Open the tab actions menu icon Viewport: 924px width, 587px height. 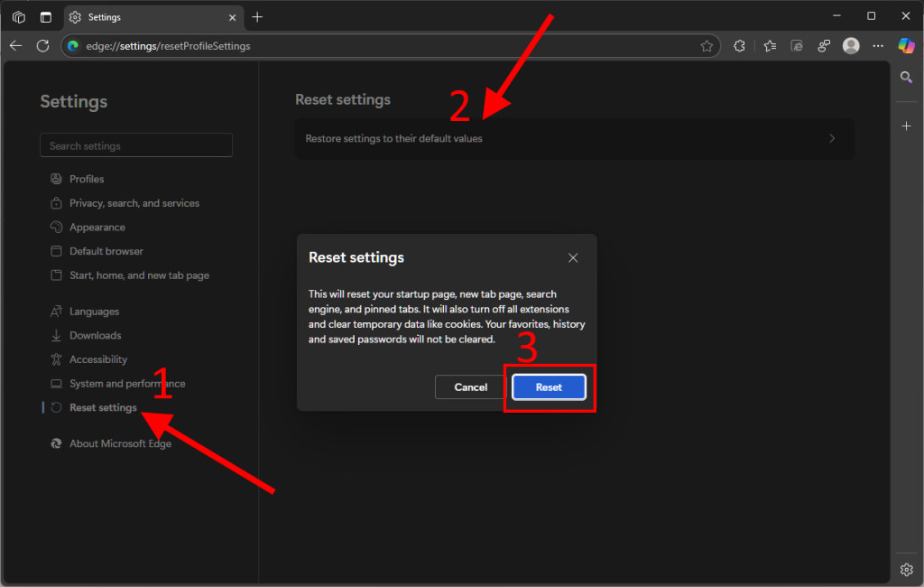46,17
